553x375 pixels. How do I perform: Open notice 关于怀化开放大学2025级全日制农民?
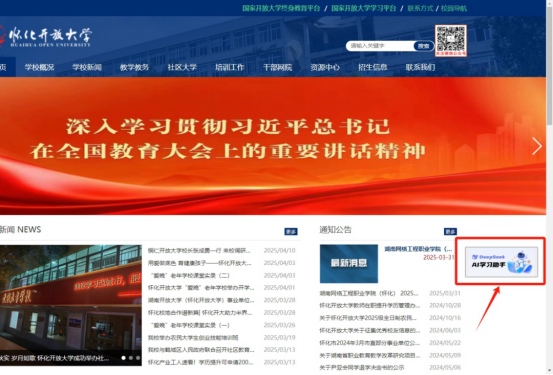[x=368, y=318]
